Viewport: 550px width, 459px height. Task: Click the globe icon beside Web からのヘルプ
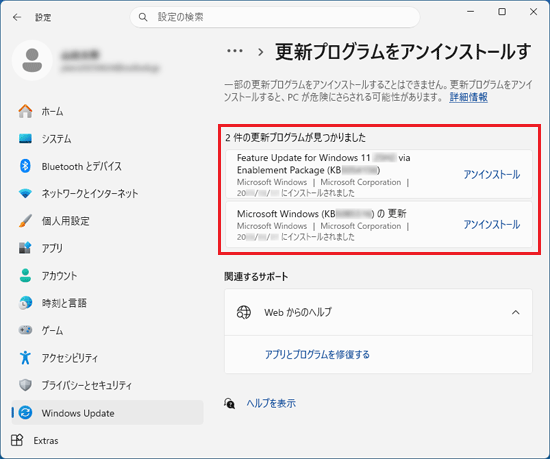click(x=244, y=312)
